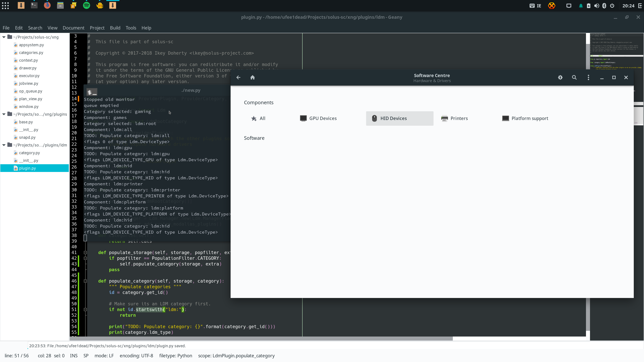This screenshot has height=362, width=644.
Task: Click Geany vertical editor scrollbar
Action: 588,187
